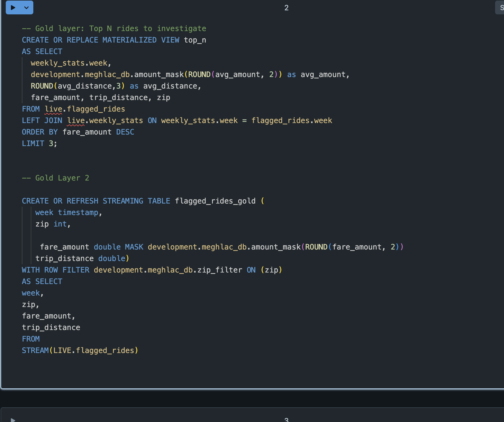Click the underlined 'live' before weekly_stats
The height and width of the screenshot is (422, 504).
76,120
